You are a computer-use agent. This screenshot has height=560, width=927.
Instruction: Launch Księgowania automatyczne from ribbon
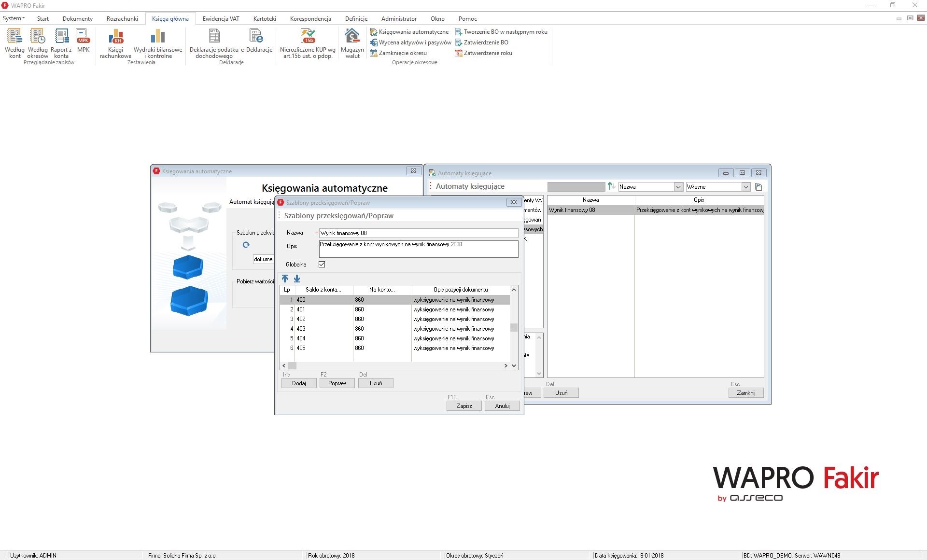409,32
